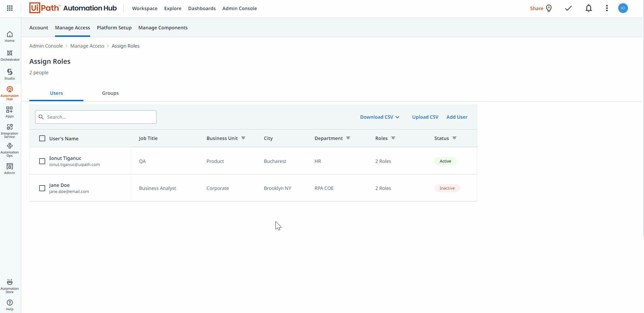This screenshot has height=313, width=644.
Task: Focus the Search users input field
Action: tap(96, 117)
